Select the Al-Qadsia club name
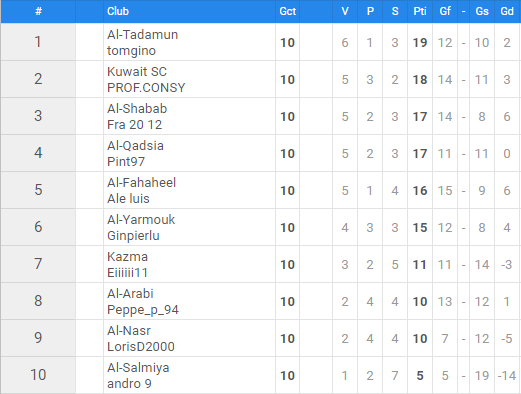 (x=135, y=146)
